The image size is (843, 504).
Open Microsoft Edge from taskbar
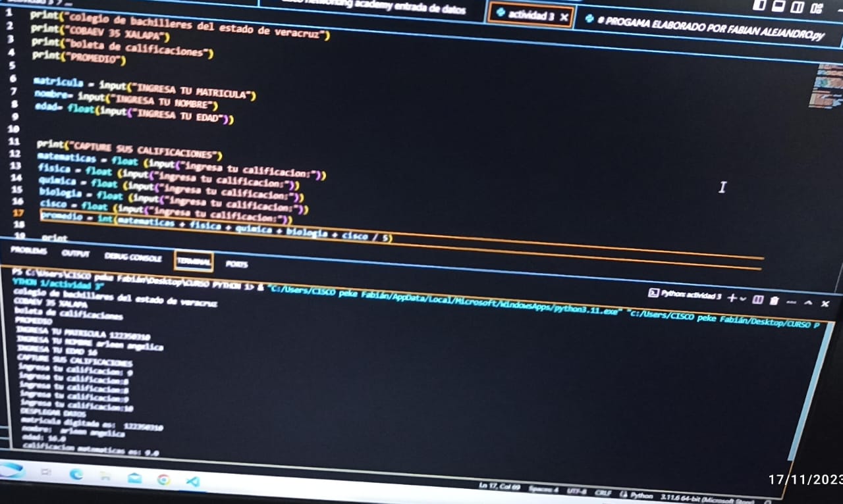(76, 474)
